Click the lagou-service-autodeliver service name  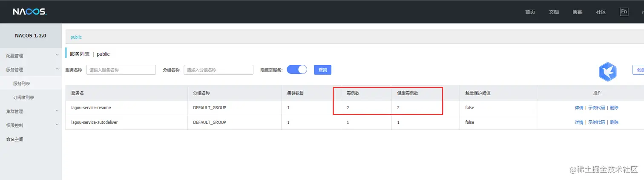point(94,122)
